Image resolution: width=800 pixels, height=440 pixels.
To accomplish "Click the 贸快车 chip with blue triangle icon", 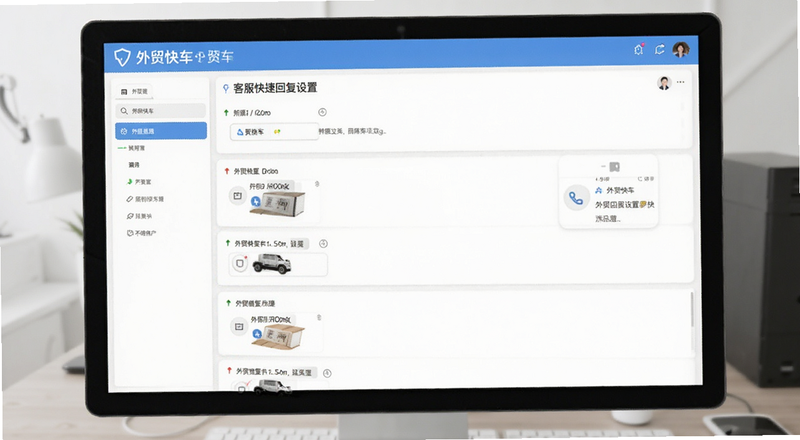I will [274, 132].
